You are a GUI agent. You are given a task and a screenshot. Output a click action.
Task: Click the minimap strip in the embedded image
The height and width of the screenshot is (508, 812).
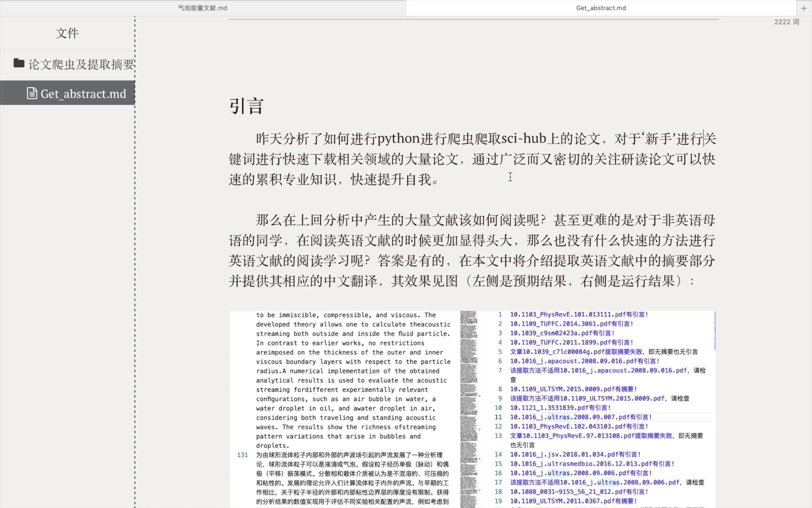(x=468, y=409)
